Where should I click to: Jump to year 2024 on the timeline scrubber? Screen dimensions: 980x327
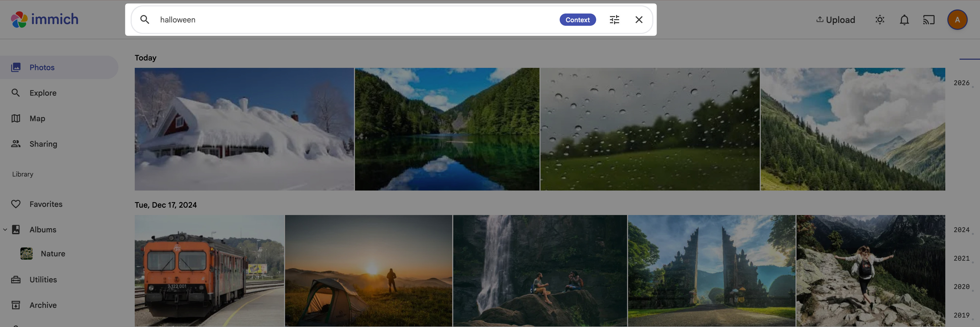[961, 230]
